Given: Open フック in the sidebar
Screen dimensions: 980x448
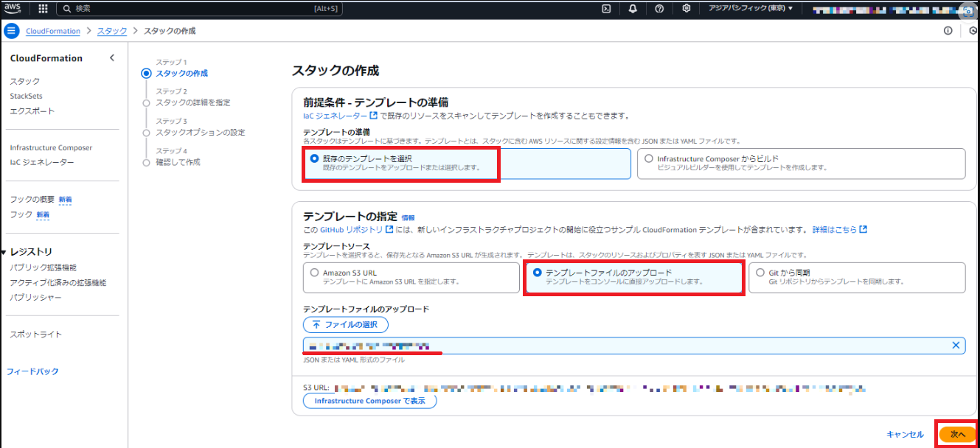Looking at the screenshot, I should [21, 214].
